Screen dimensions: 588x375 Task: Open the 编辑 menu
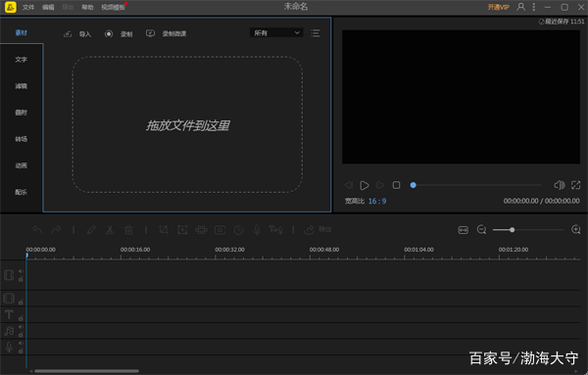click(48, 7)
